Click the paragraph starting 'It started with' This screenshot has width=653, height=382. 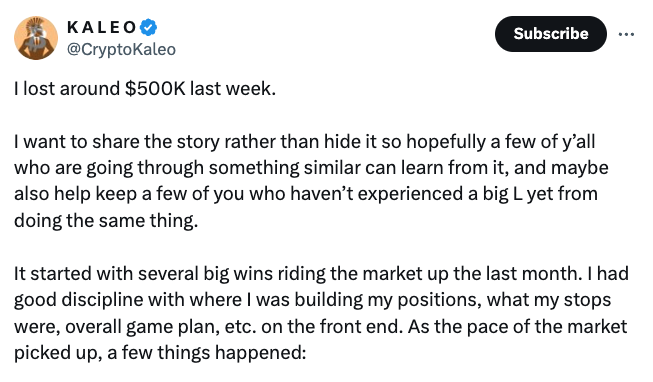(321, 313)
